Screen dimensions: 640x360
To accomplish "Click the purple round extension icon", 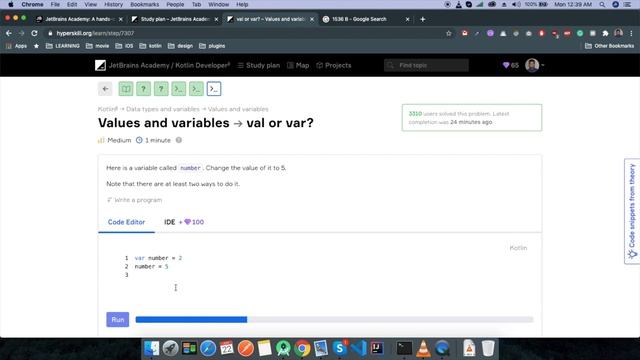I will [490, 33].
